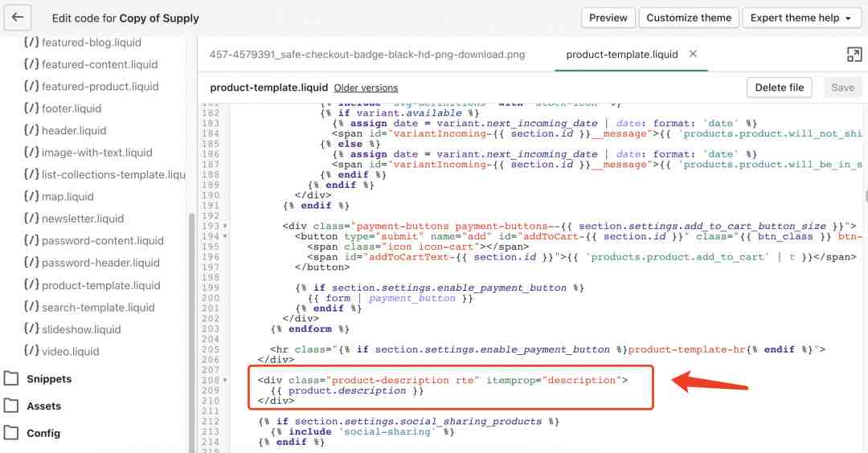Expand the Assets folder
The image size is (868, 453).
[43, 406]
